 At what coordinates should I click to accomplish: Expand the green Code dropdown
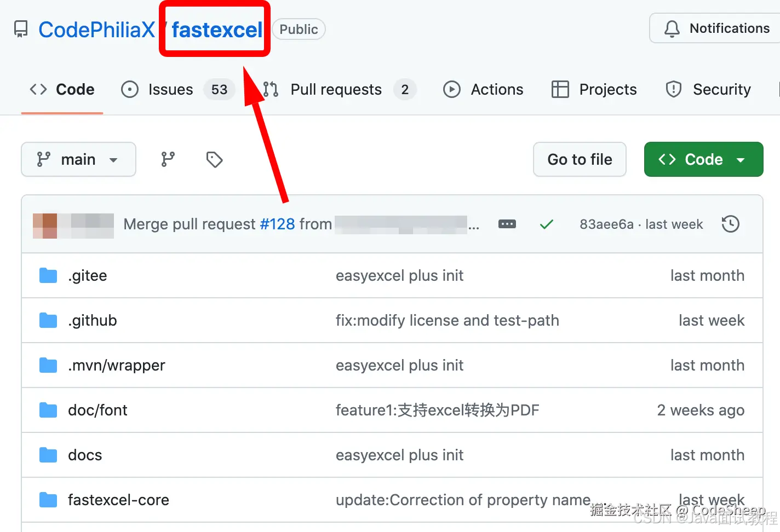(x=741, y=159)
